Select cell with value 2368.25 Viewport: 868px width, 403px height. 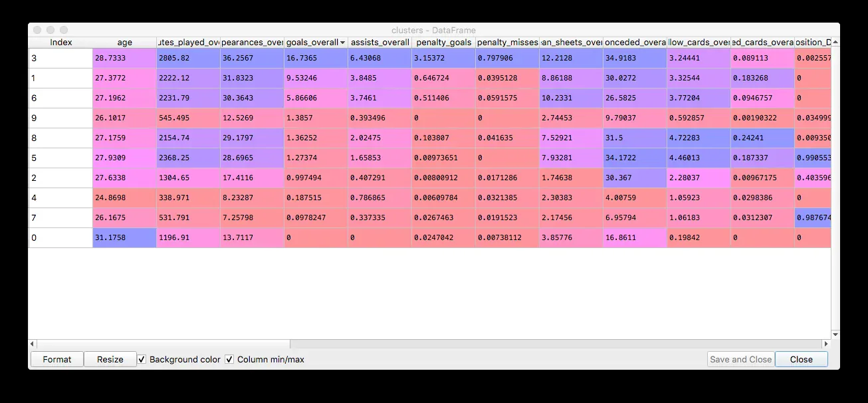point(188,158)
